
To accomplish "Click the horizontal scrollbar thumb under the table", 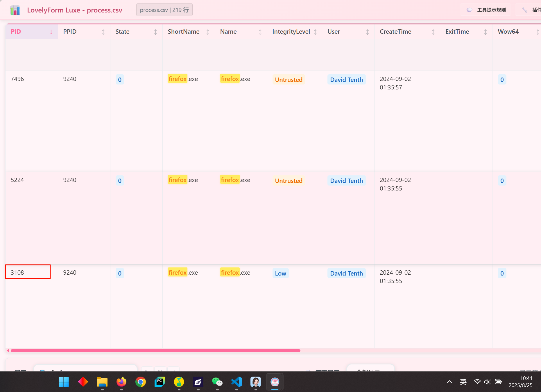I will click(155, 350).
